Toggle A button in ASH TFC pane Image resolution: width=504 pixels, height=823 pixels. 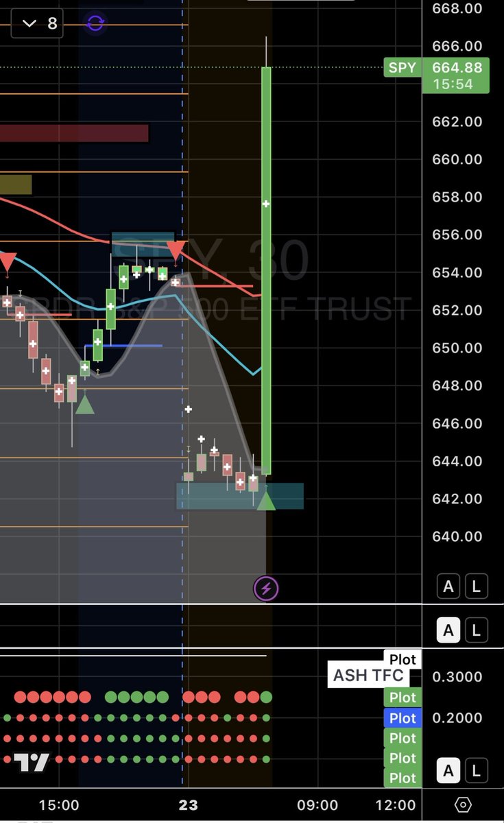point(448,771)
